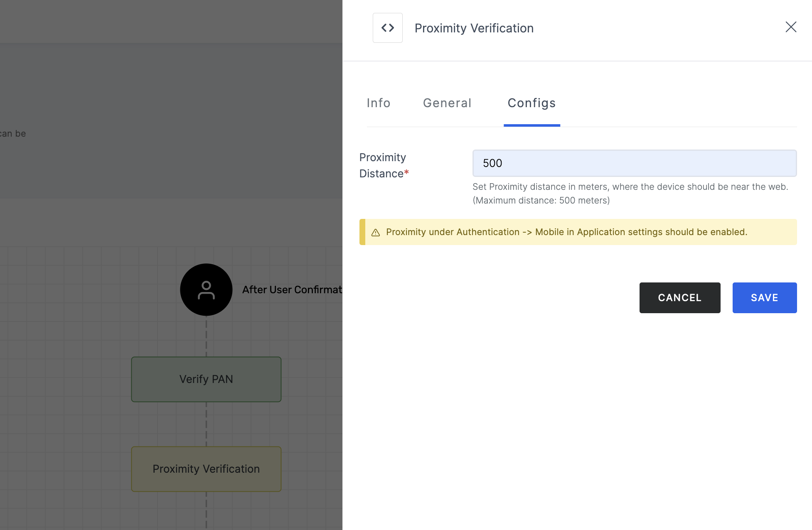Image resolution: width=812 pixels, height=530 pixels.
Task: Select the Configs tab
Action: click(531, 103)
